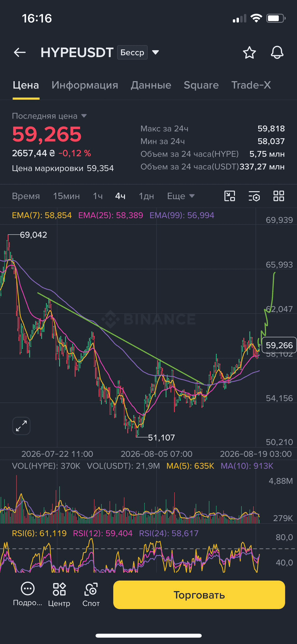
Task: Tap the cellular signal bars icon
Action: 239,18
